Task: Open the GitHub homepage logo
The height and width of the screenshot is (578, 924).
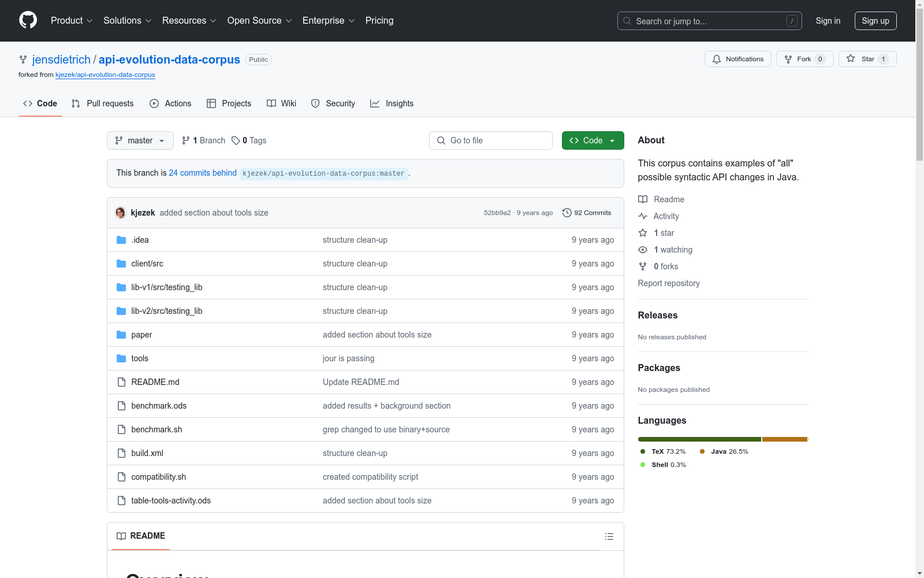Action: coord(28,20)
